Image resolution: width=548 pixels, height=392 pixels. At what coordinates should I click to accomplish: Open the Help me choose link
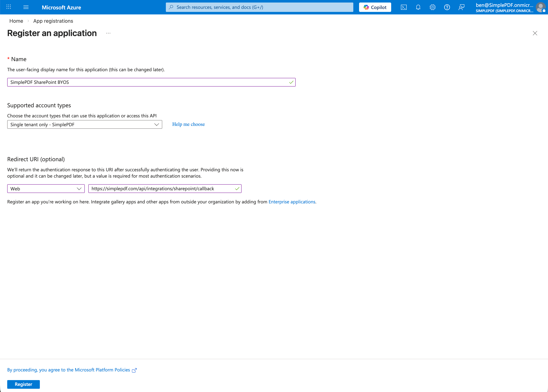pyautogui.click(x=188, y=124)
